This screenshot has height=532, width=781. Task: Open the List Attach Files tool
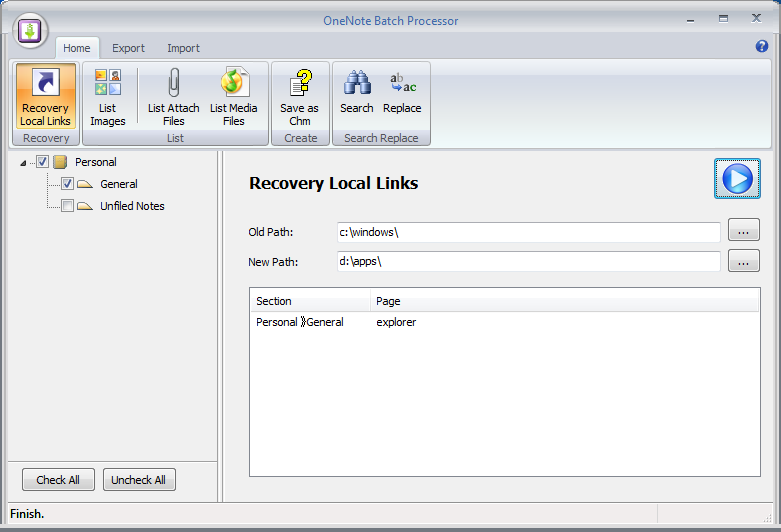coord(173,96)
